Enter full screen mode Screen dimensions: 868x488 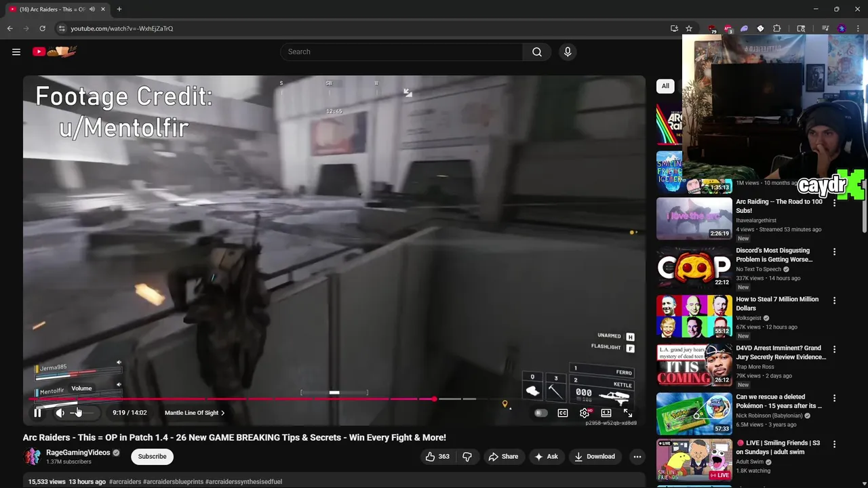point(628,413)
